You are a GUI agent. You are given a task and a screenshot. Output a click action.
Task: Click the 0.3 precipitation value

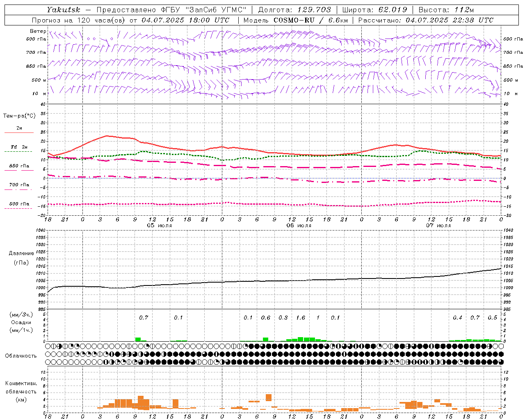(x=283, y=317)
